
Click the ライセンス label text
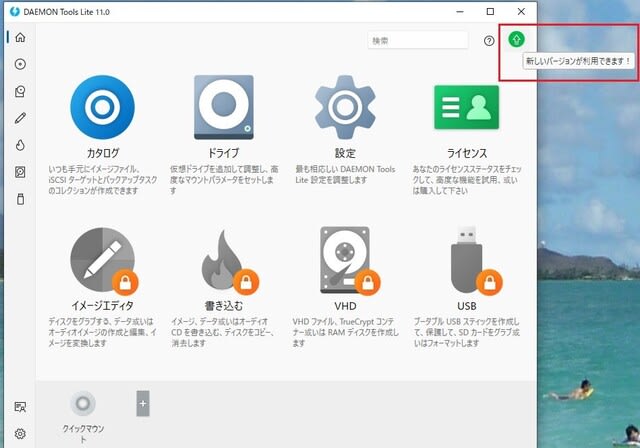tap(467, 153)
